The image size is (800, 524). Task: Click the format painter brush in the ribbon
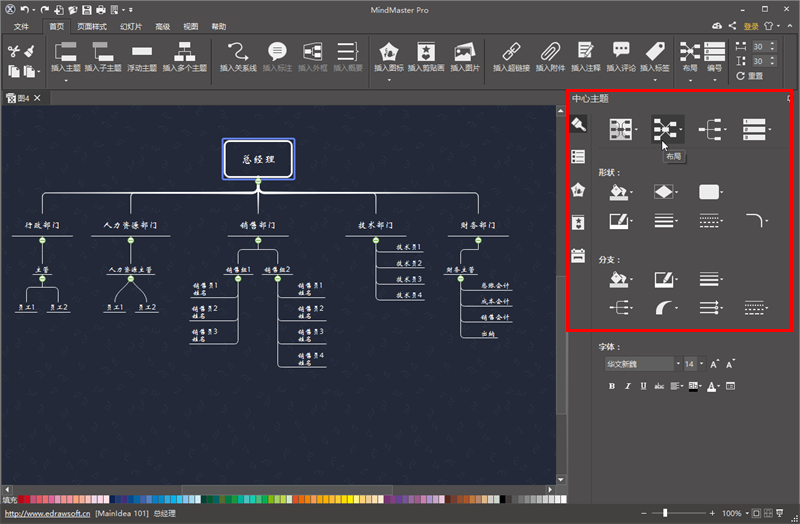pos(30,51)
